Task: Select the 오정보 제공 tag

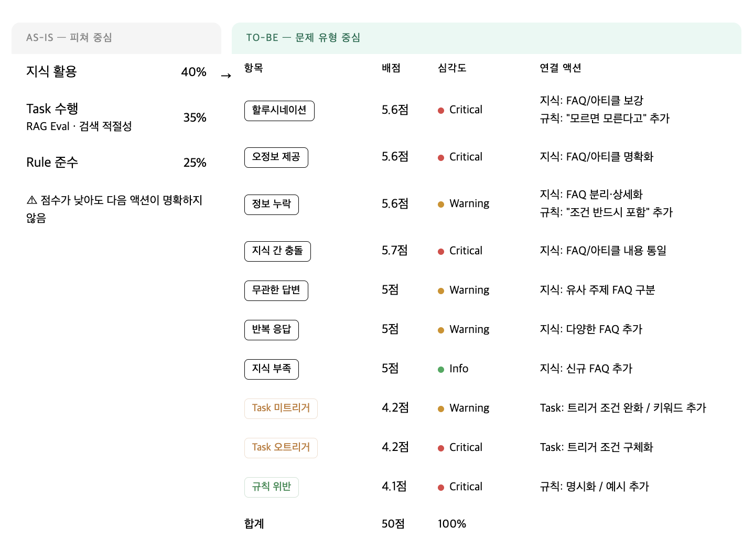Action: coord(276,157)
